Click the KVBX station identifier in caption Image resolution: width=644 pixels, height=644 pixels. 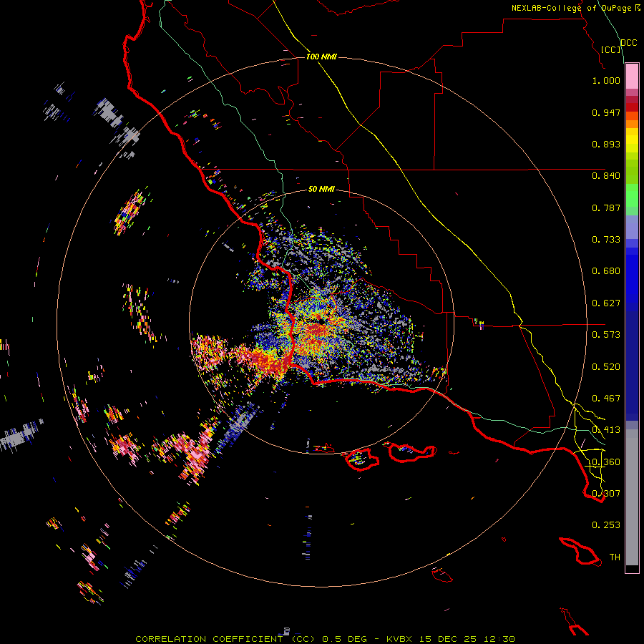tap(399, 639)
